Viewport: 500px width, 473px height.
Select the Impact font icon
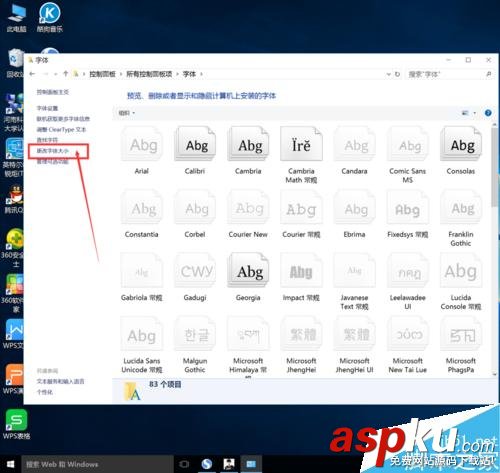tap(302, 271)
